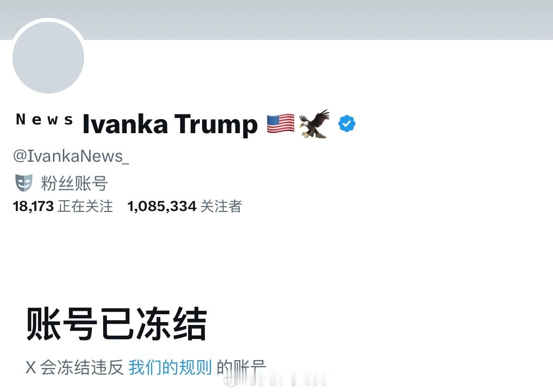This screenshot has height=392, width=553.
Task: Click empty area beside the avatar
Action: tap(282, 70)
